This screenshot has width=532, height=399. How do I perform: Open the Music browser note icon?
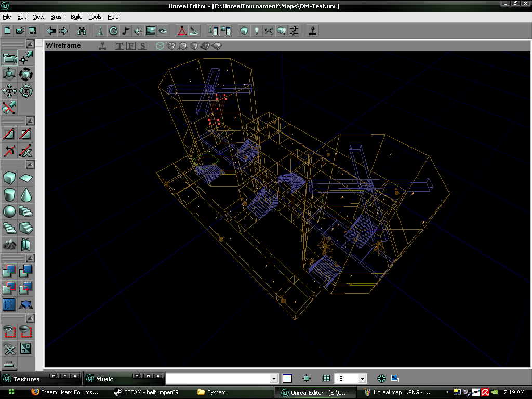126,31
